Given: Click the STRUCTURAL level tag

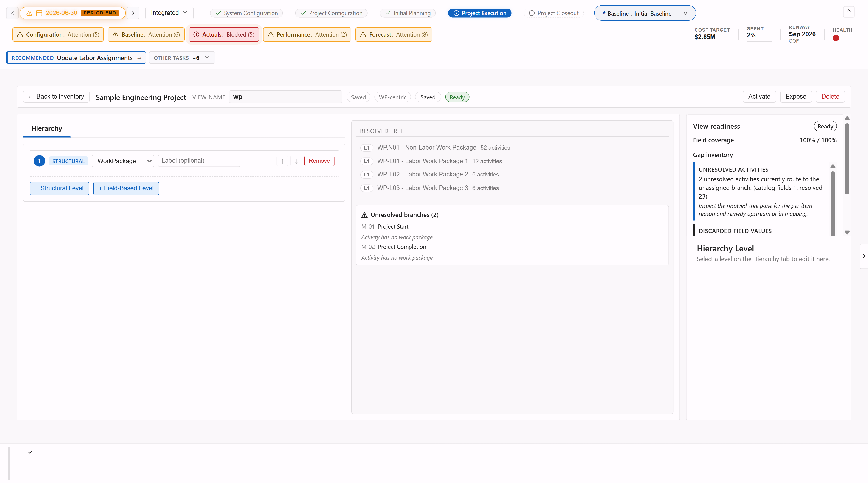Looking at the screenshot, I should coord(68,161).
